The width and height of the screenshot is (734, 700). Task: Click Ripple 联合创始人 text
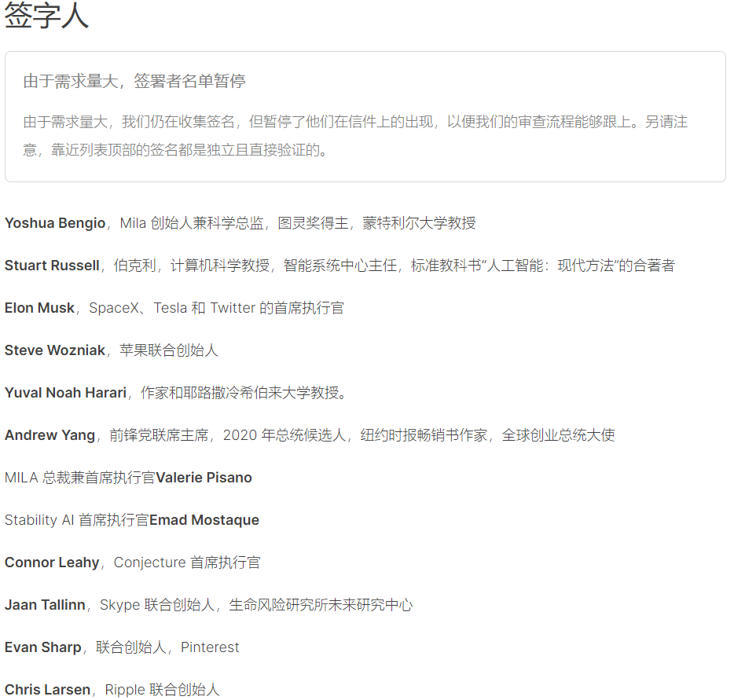(x=163, y=690)
